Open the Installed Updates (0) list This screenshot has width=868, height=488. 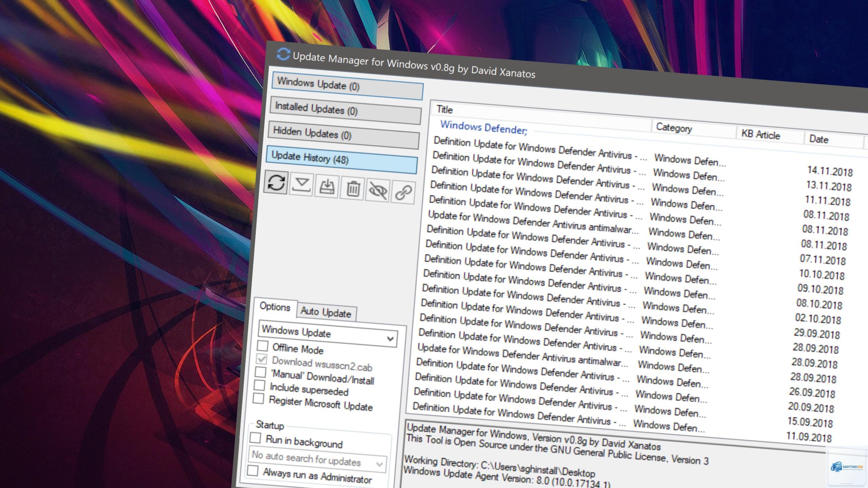[346, 110]
